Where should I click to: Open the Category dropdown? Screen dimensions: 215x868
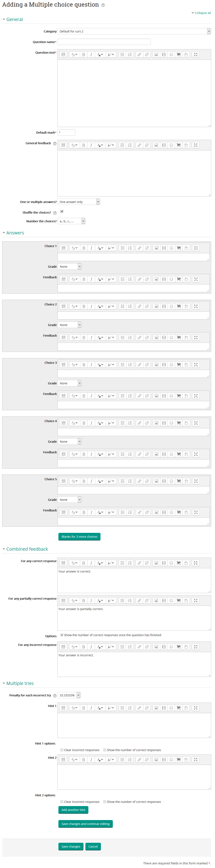pos(134,31)
